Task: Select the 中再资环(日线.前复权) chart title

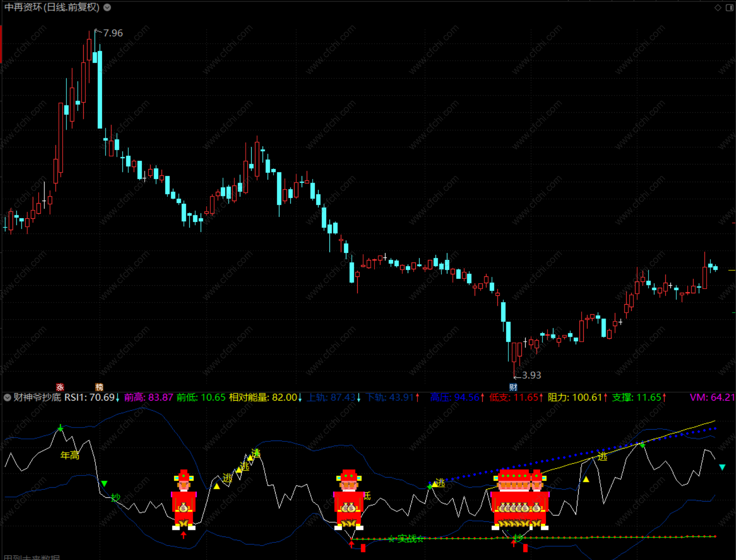Action: pos(52,7)
